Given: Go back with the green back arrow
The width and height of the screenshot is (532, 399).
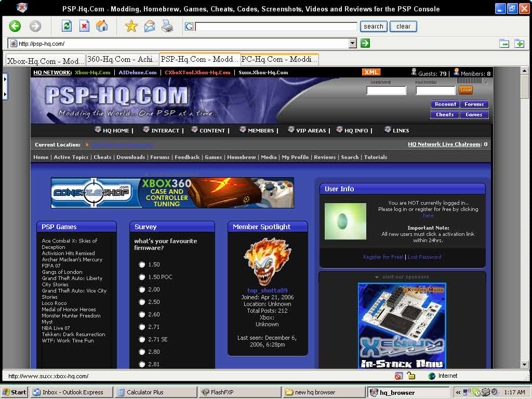Looking at the screenshot, I should pyautogui.click(x=15, y=26).
